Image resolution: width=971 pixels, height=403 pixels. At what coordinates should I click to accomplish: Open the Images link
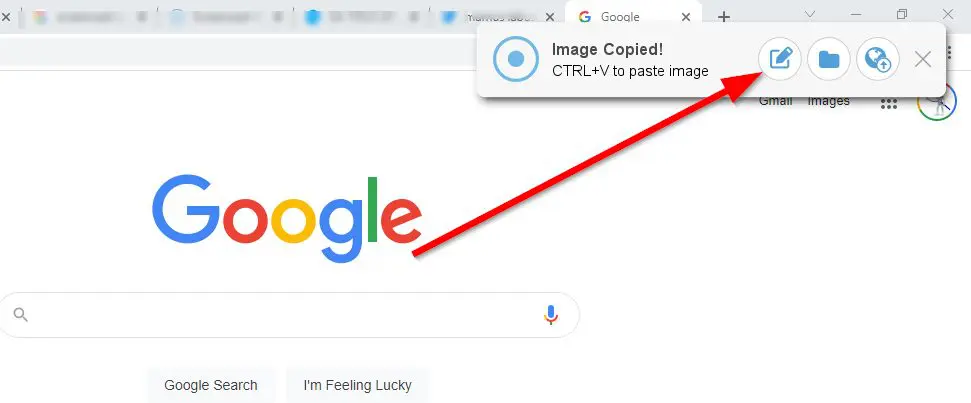click(829, 102)
